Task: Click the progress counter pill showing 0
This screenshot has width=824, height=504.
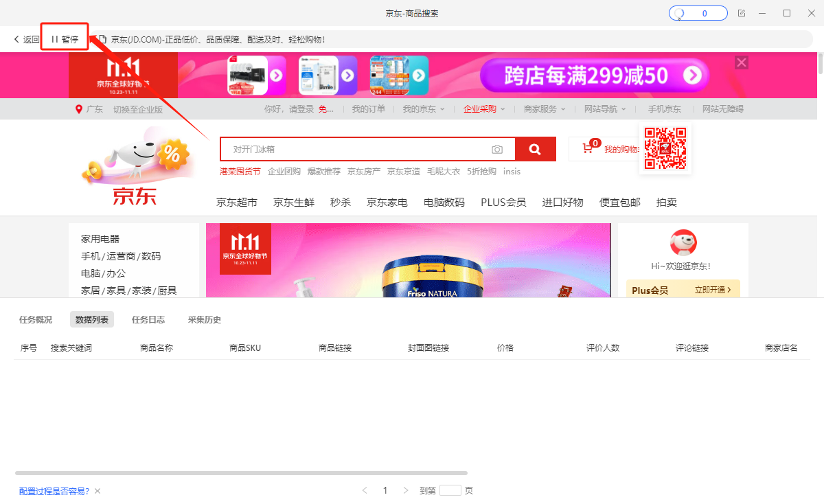Action: [698, 13]
